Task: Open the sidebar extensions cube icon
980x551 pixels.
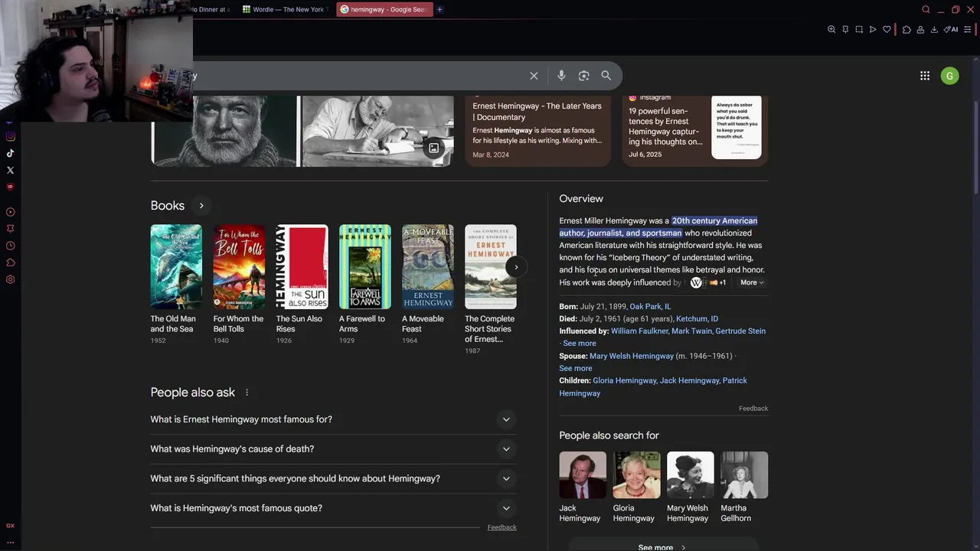Action: click(x=10, y=262)
